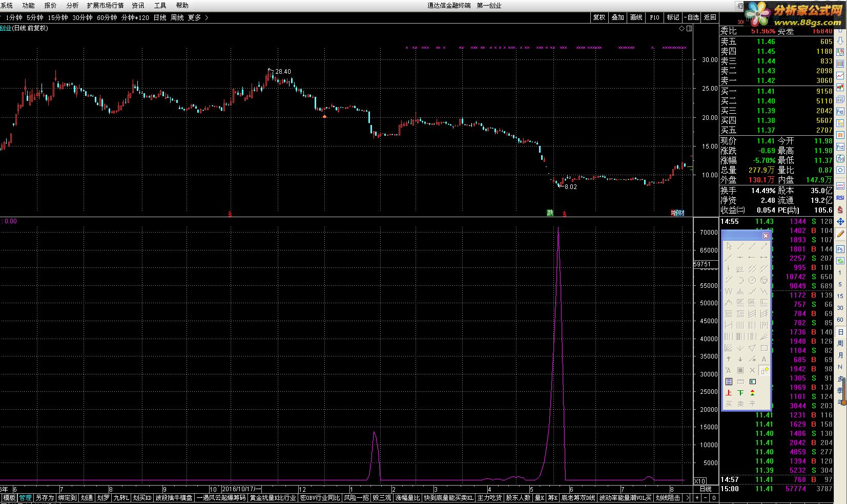This screenshot has height=504, width=847.
Task: Expand the 更多 periods dropdown
Action: [198, 17]
